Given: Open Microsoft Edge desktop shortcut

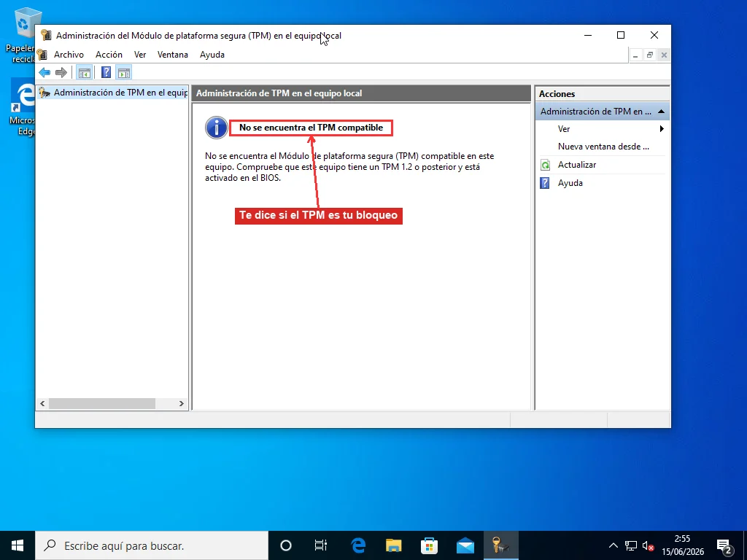Looking at the screenshot, I should [x=23, y=108].
